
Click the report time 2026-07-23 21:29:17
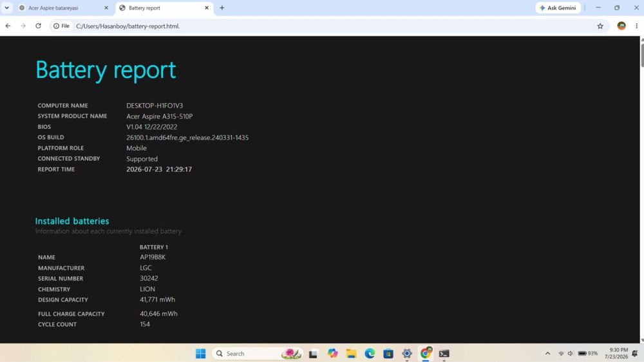pyautogui.click(x=159, y=169)
